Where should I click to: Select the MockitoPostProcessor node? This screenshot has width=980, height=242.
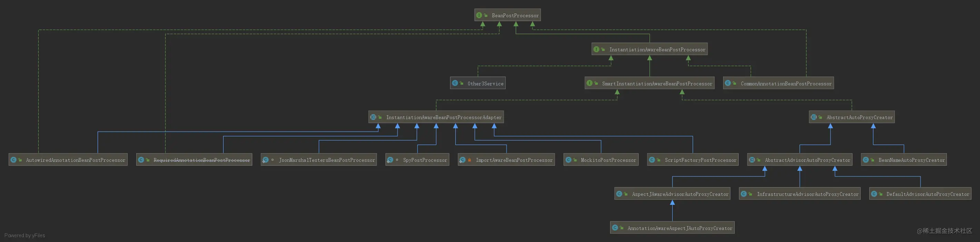(x=601, y=160)
